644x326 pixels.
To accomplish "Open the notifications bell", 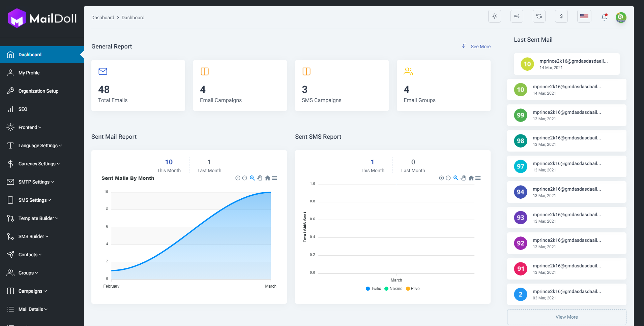I will click(x=604, y=17).
